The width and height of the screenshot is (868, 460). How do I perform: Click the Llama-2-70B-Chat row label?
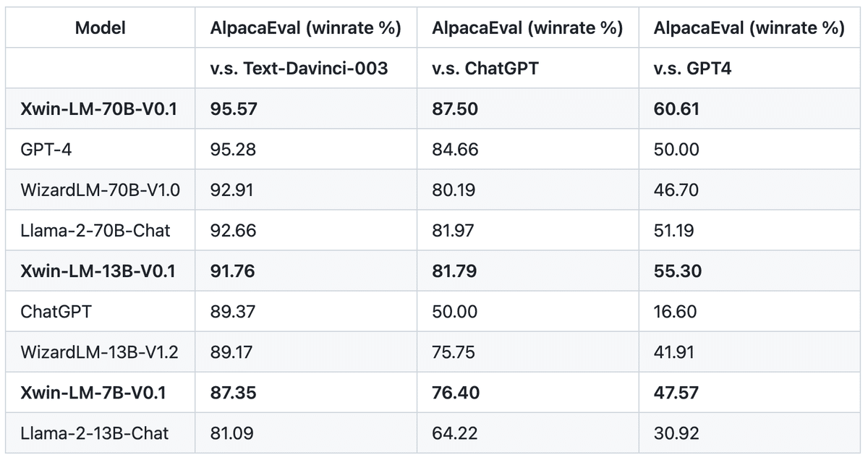[x=95, y=231]
